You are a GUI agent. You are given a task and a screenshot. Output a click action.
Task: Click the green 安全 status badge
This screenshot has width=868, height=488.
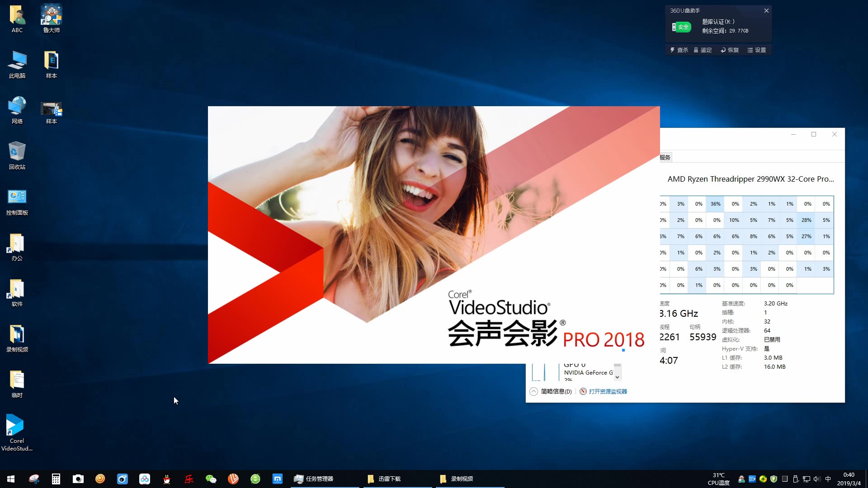click(682, 27)
